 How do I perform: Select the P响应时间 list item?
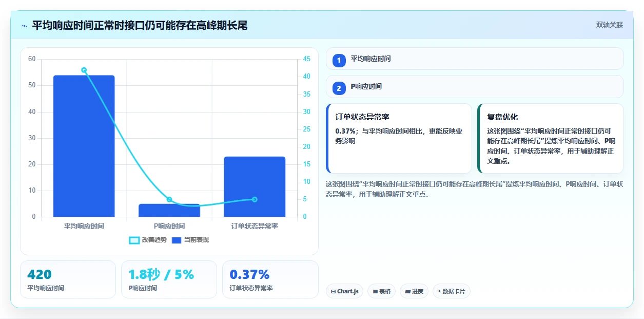point(475,86)
